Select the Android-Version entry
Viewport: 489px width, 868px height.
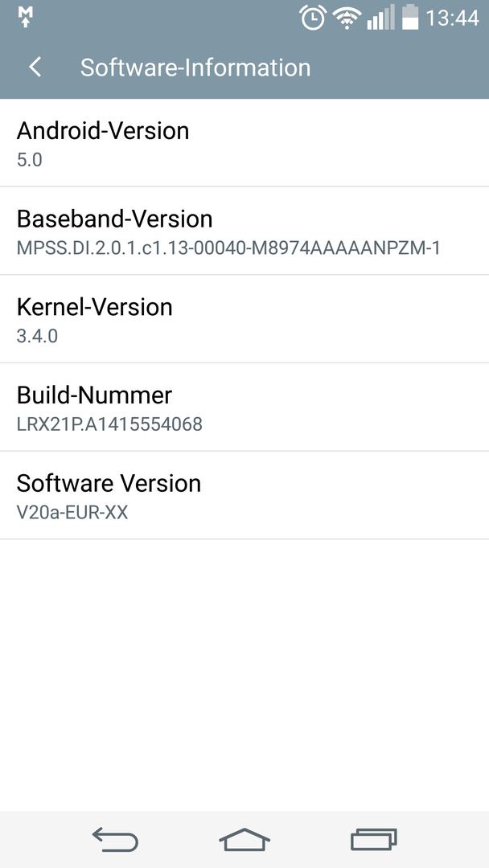[x=244, y=143]
